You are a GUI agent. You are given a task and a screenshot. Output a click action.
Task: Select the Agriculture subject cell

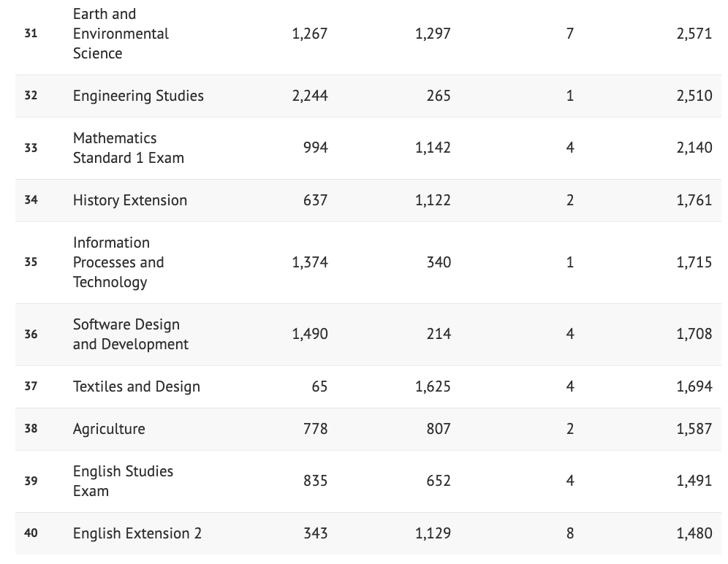[x=109, y=429]
